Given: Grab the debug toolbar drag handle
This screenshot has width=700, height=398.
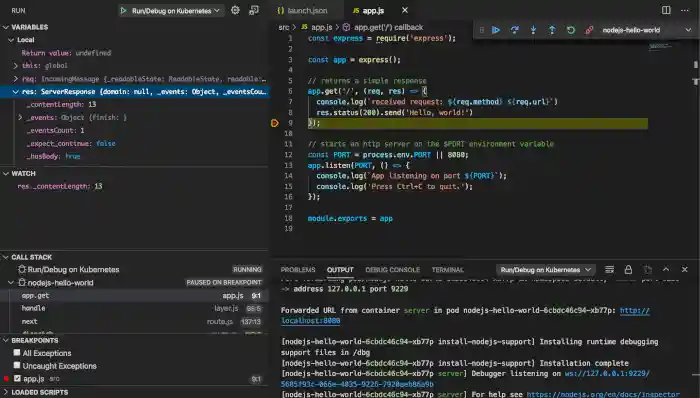Looking at the screenshot, I should [x=482, y=30].
